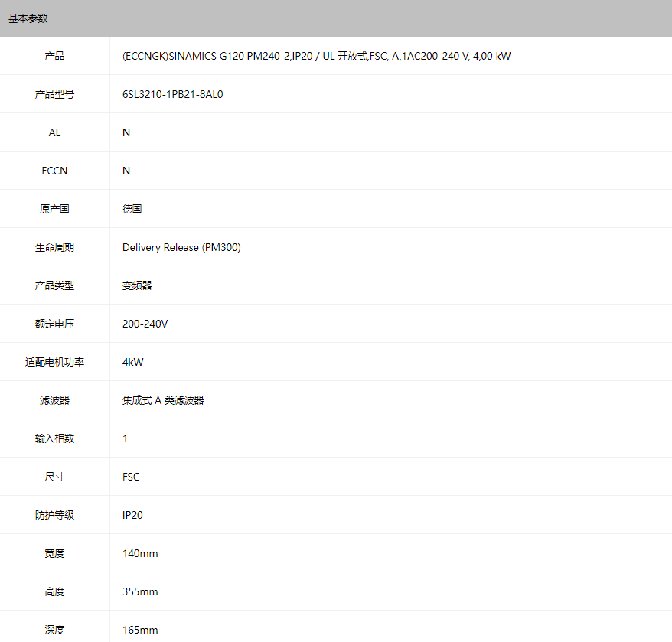Image resolution: width=672 pixels, height=642 pixels.
Task: Click the 额定电压 label
Action: (x=54, y=324)
